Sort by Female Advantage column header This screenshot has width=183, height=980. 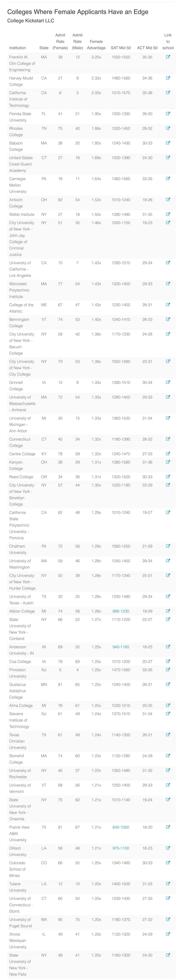(x=96, y=44)
